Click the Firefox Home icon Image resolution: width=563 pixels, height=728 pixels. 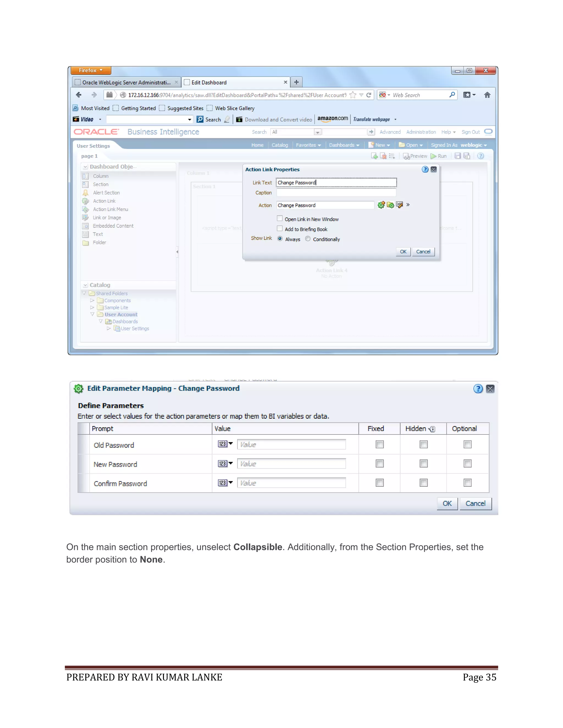tap(487, 95)
